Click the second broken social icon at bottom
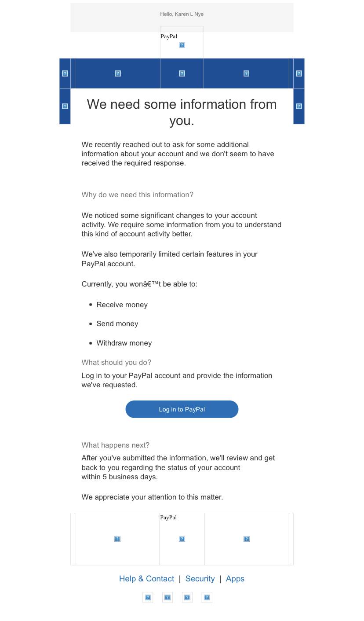Image resolution: width=364 pixels, height=621 pixels. (x=167, y=597)
